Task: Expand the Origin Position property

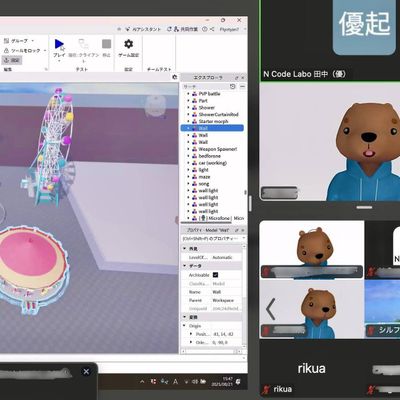Action: coord(191,334)
